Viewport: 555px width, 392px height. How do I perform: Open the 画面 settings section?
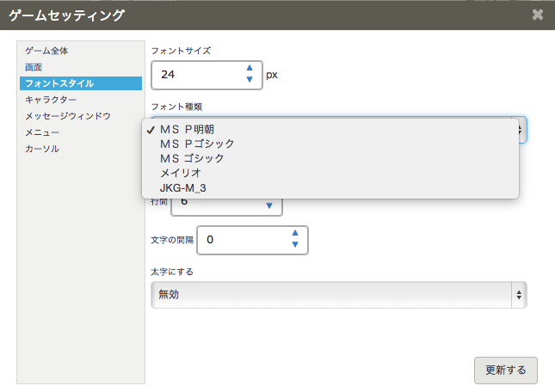34,67
